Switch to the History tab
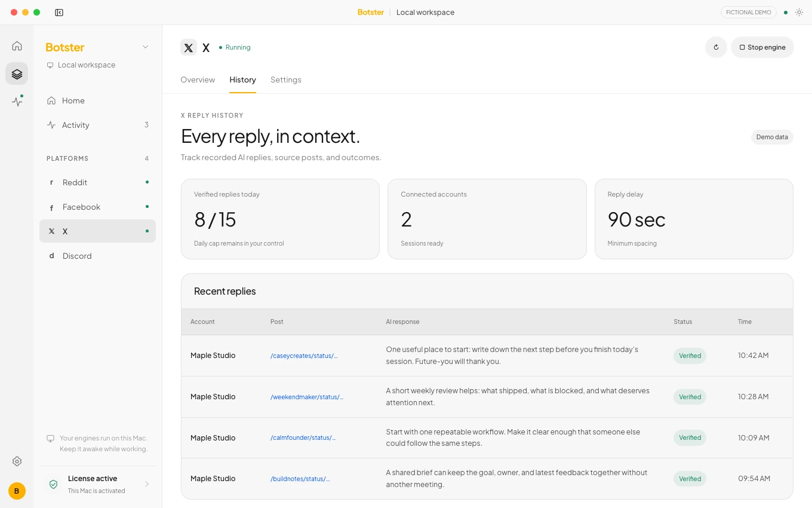Screen dimensions: 812x508 (242, 79)
